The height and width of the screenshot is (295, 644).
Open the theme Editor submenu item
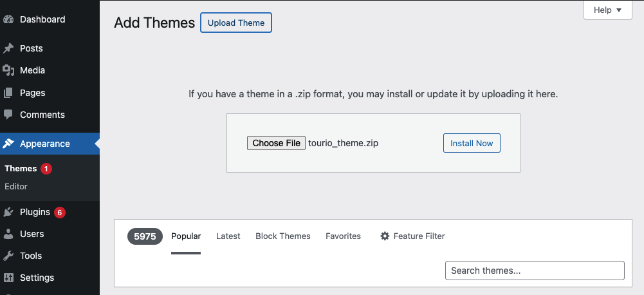pos(16,187)
